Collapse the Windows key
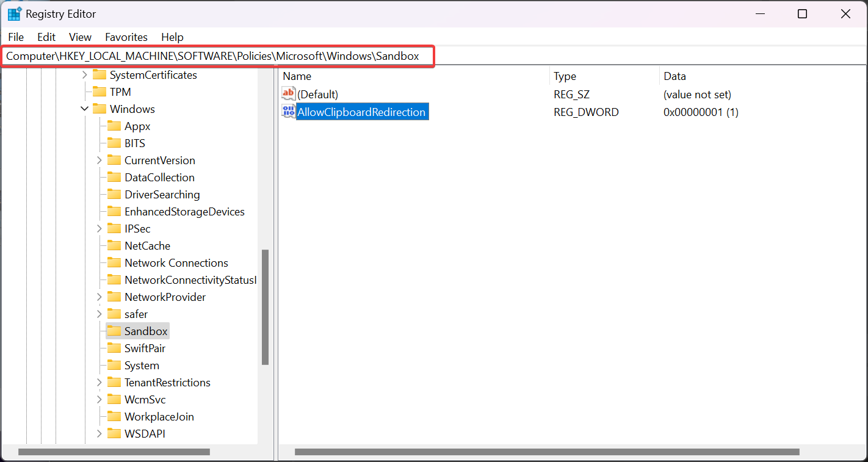 [85, 109]
